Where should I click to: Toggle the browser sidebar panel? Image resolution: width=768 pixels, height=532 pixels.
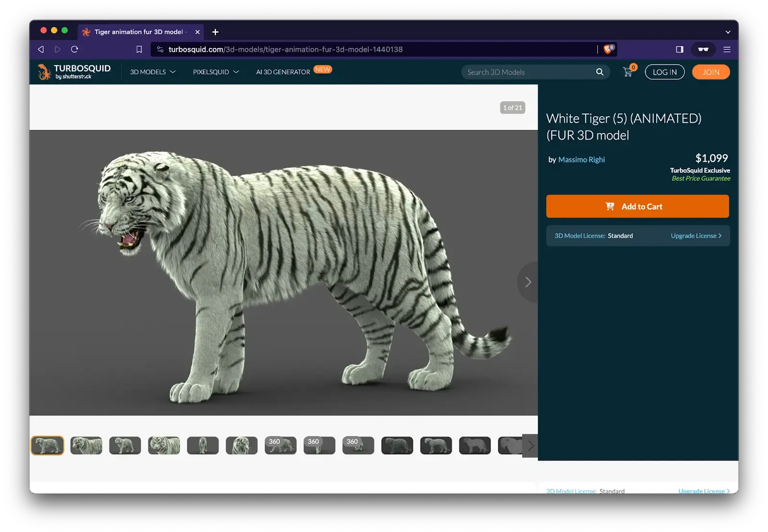click(679, 49)
